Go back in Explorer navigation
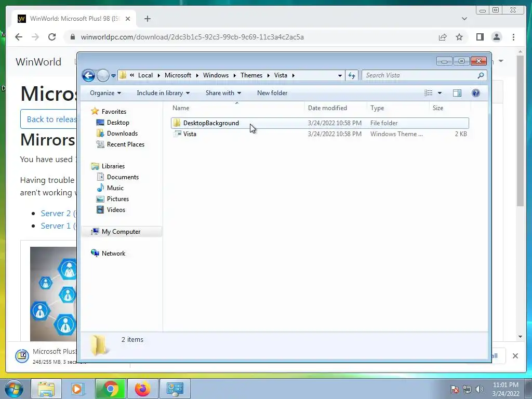 88,75
